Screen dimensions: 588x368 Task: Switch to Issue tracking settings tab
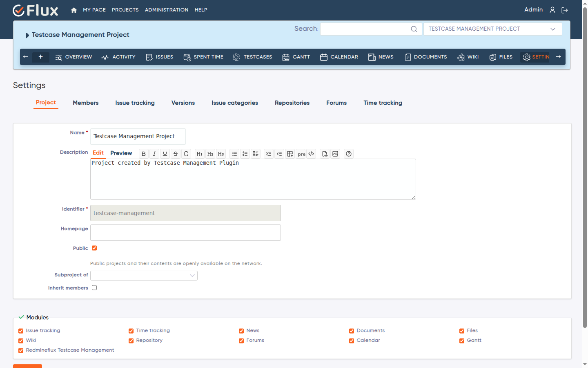[135, 103]
